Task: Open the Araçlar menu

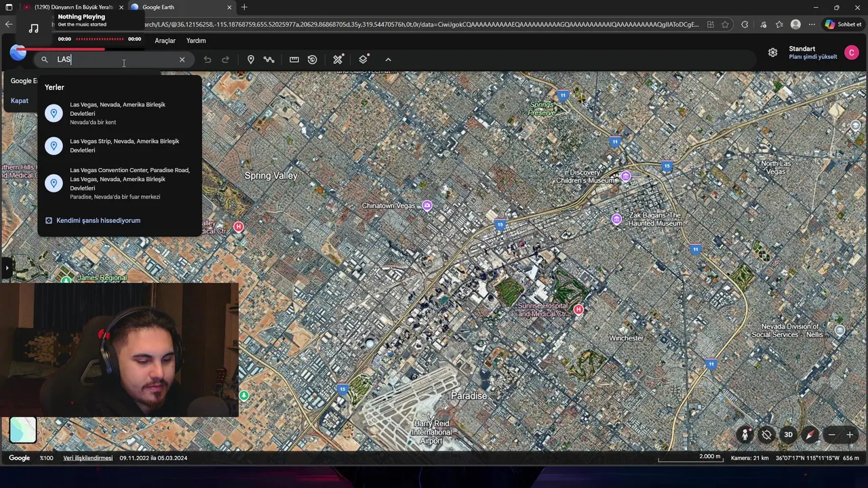Action: 165,41
